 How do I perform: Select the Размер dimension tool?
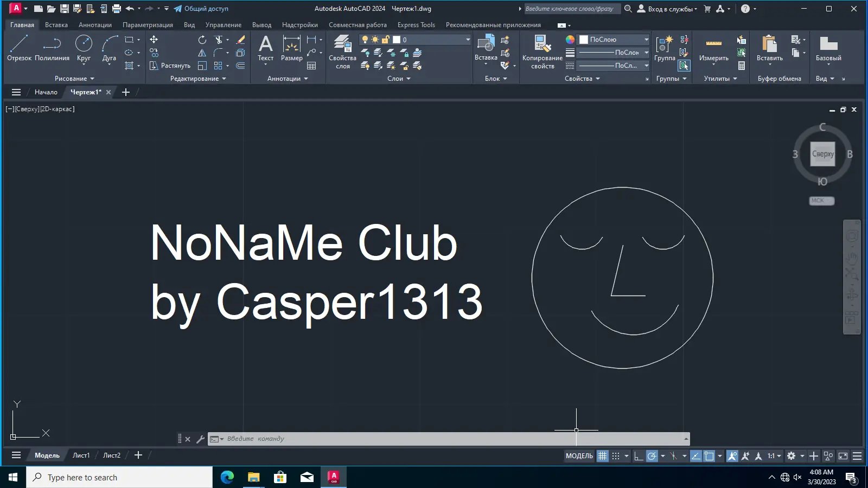[x=292, y=49]
